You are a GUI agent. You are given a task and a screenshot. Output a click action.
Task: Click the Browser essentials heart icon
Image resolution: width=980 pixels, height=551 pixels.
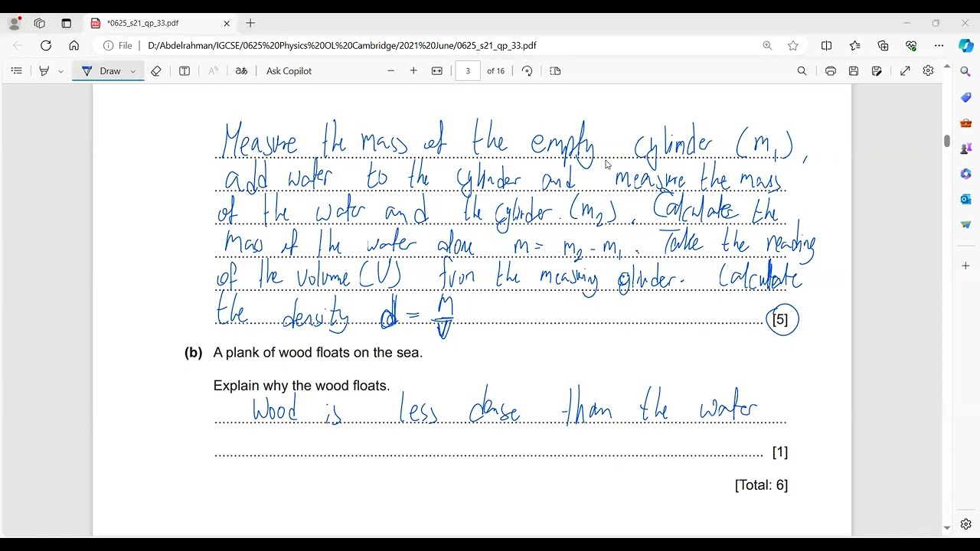(911, 45)
